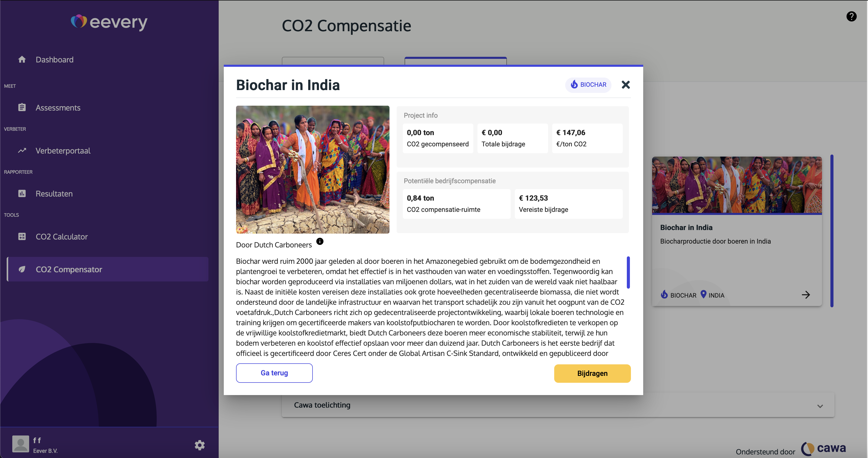Click the description text scrollbar
868x458 pixels.
[x=628, y=272]
